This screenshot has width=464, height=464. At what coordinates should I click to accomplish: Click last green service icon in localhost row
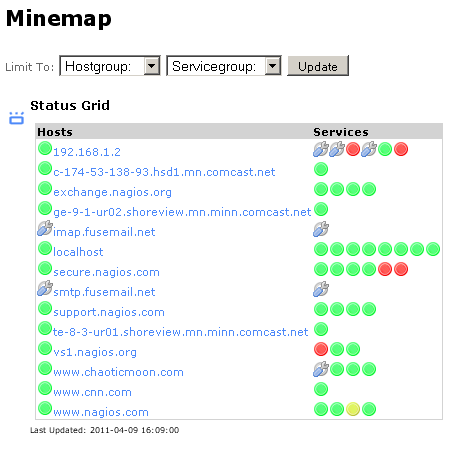[433, 249]
